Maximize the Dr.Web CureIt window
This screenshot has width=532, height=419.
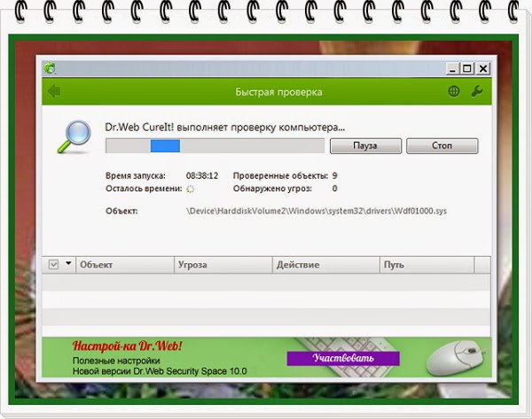coord(467,69)
